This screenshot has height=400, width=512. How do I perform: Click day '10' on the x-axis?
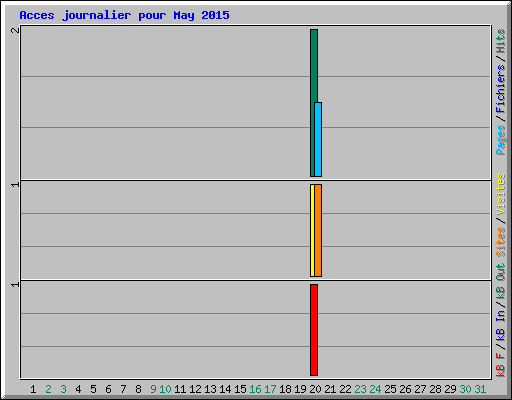click(165, 389)
